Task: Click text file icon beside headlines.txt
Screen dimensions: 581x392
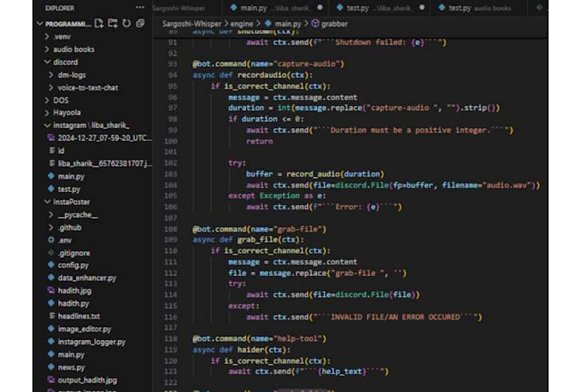Action: (x=52, y=316)
